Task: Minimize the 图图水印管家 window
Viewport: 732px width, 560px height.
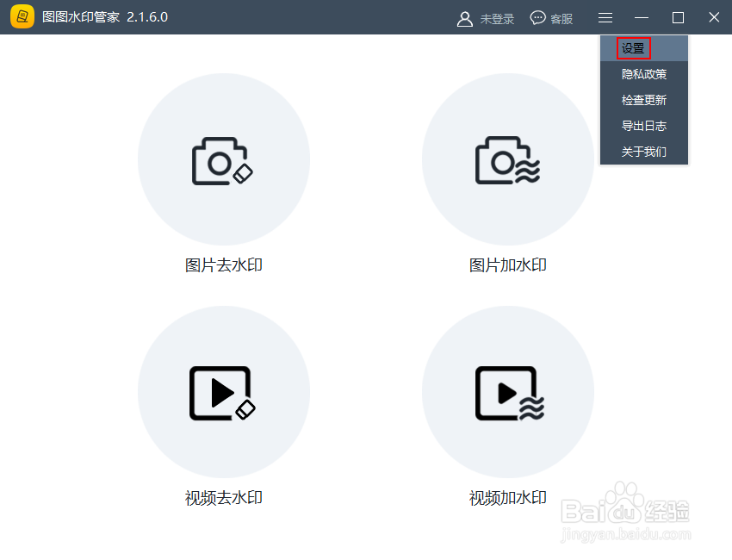Action: tap(642, 17)
